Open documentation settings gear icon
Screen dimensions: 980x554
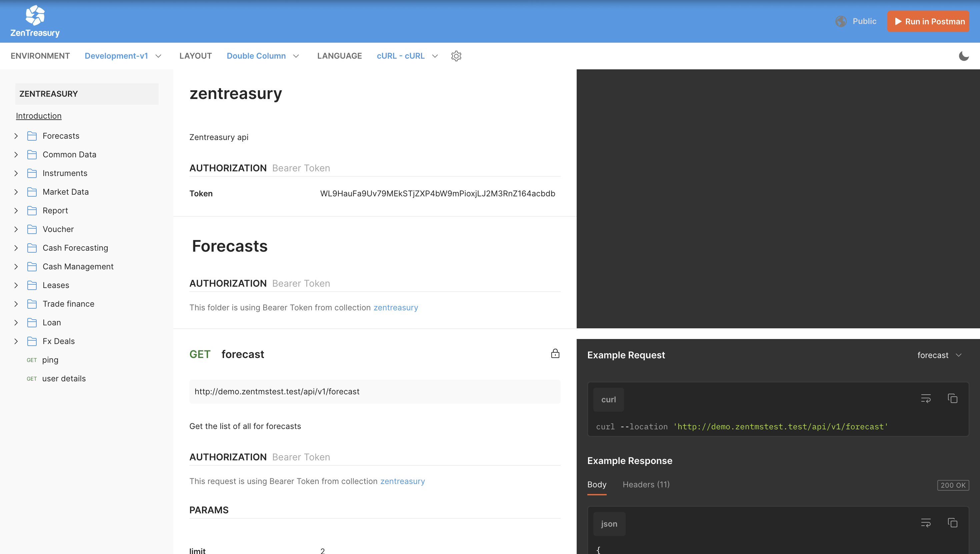456,56
